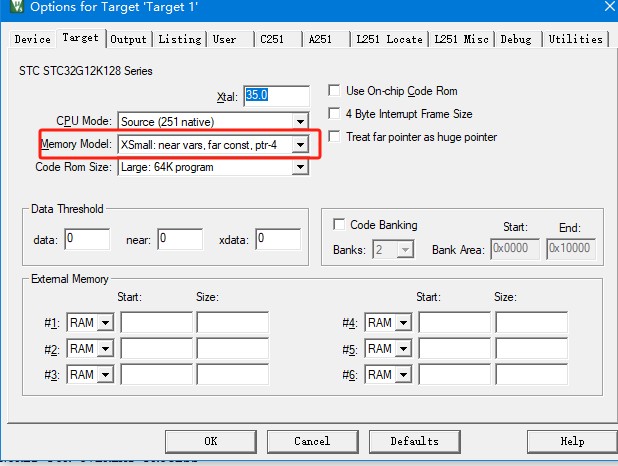The image size is (618, 466).
Task: Open the L251 Misc tab
Action: pos(461,39)
